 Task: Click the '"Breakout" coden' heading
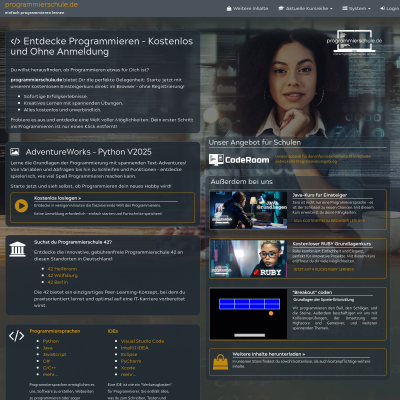[312, 292]
